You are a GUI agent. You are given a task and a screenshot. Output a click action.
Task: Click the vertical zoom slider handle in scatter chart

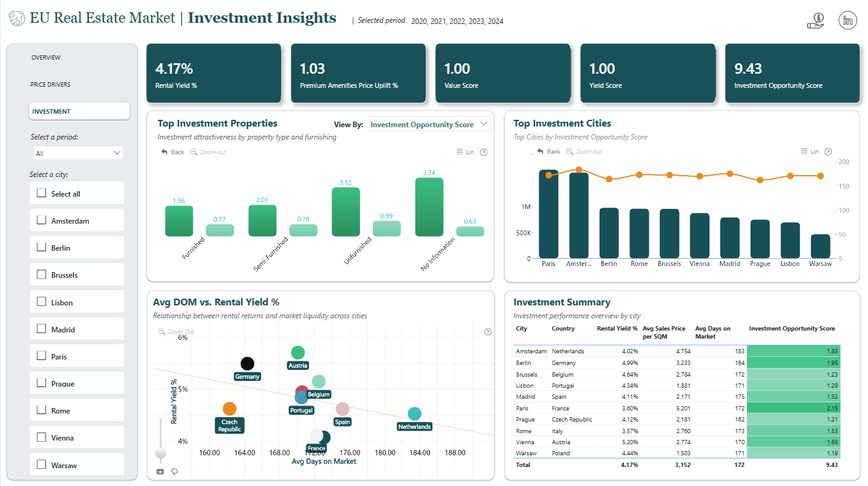(x=161, y=453)
